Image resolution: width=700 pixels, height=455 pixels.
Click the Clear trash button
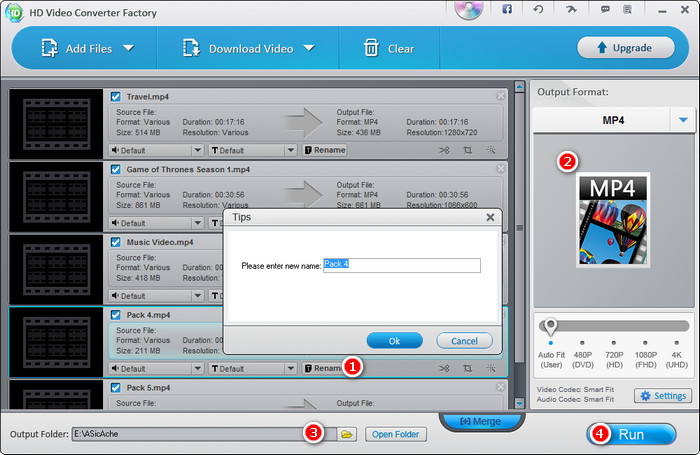point(389,48)
